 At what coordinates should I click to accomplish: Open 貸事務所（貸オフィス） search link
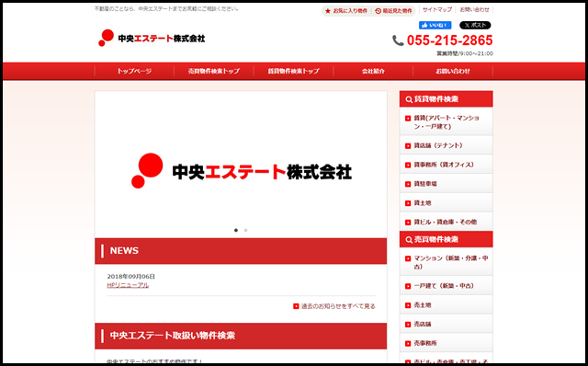tap(447, 165)
